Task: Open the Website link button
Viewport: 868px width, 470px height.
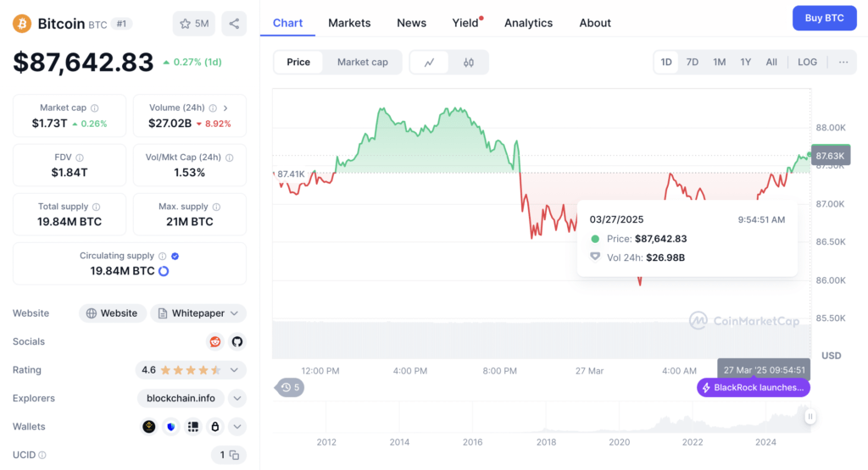Action: (x=113, y=313)
